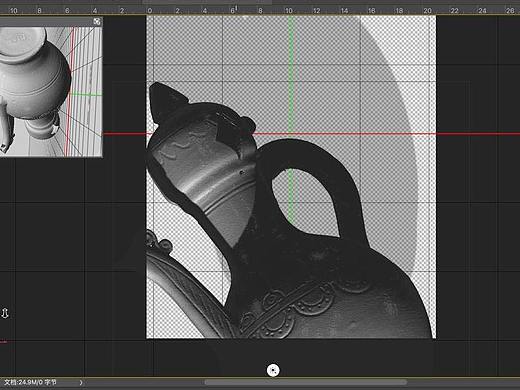Click the 3D axis orbit icon at the left edge
Image resolution: width=520 pixels, height=390 pixels.
(5, 313)
